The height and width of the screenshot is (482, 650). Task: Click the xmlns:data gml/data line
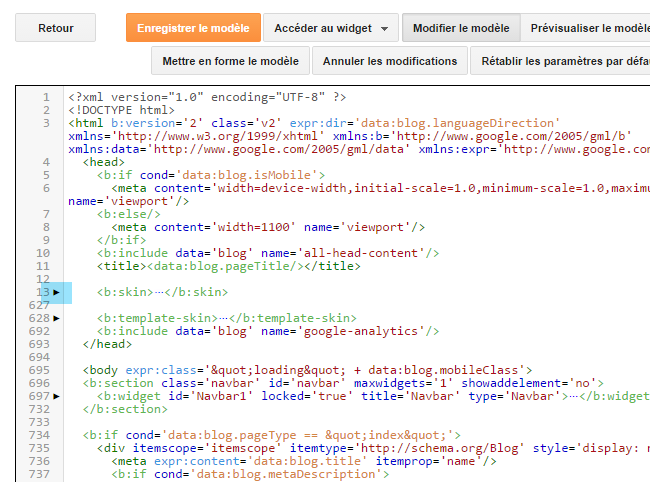click(x=359, y=149)
